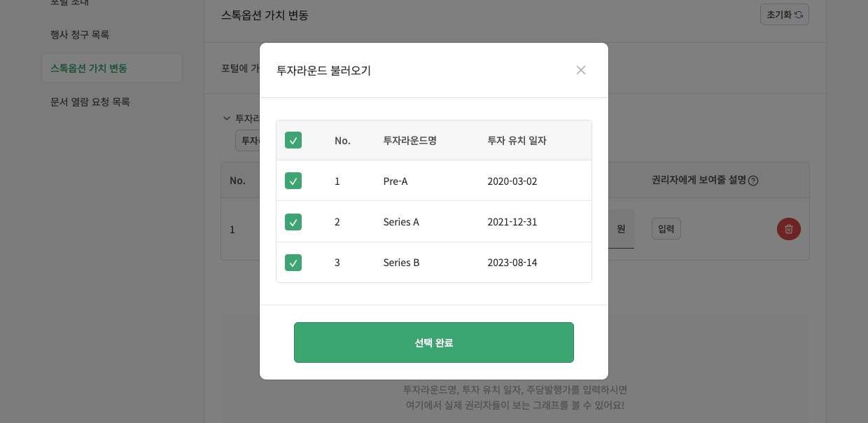Click the underlined 원 amount field
This screenshot has height=423, width=868.
click(x=622, y=229)
